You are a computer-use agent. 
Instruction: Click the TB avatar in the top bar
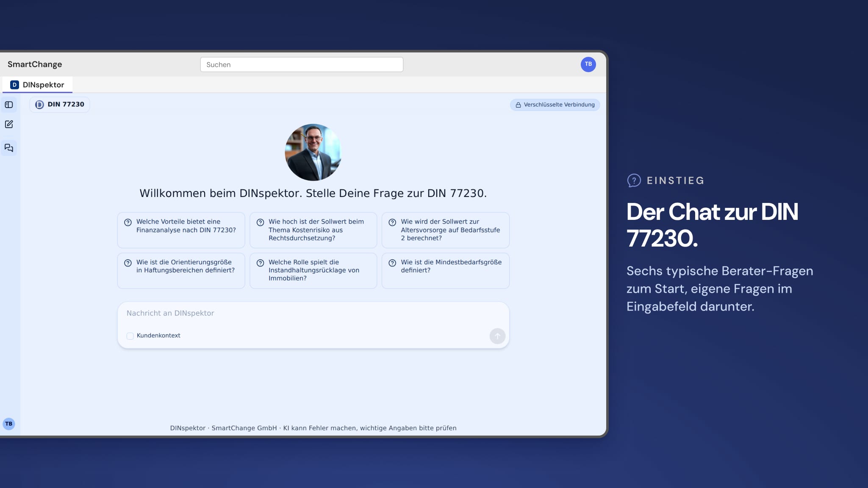point(588,64)
